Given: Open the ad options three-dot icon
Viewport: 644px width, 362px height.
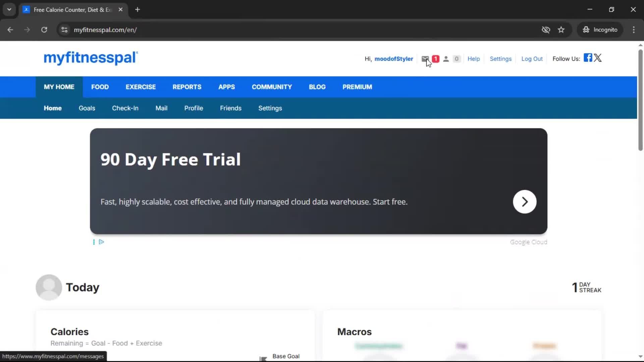Looking at the screenshot, I should point(94,242).
